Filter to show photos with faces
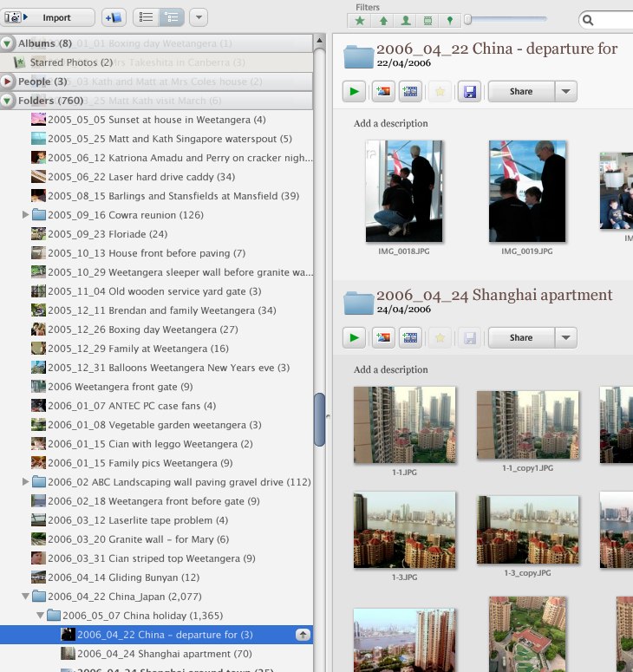 (x=406, y=20)
